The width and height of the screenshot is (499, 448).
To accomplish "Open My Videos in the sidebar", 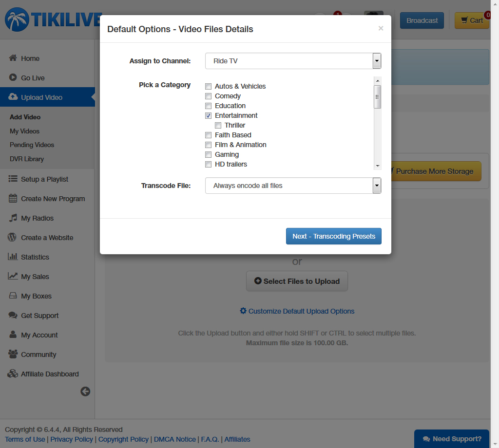I will (24, 131).
